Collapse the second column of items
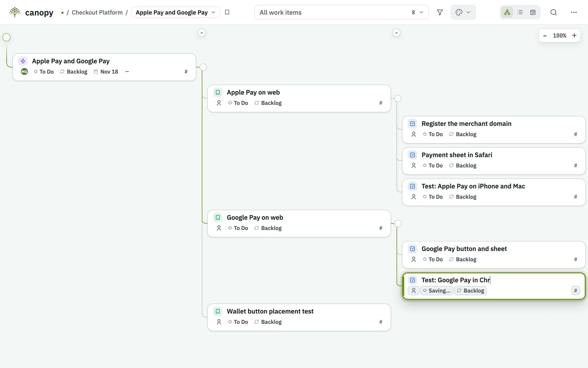This screenshot has height=368, width=588. click(x=201, y=33)
